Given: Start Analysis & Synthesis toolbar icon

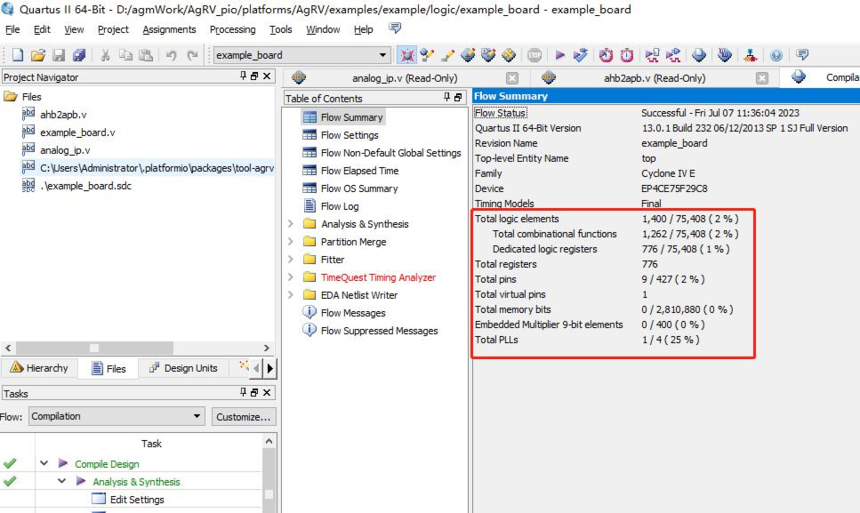Looking at the screenshot, I should [x=580, y=55].
